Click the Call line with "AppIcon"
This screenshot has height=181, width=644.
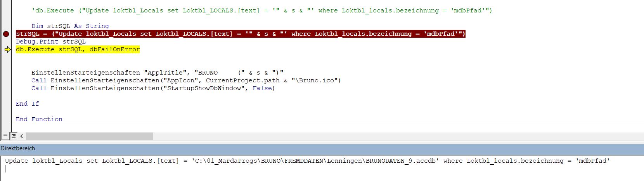[186, 80]
